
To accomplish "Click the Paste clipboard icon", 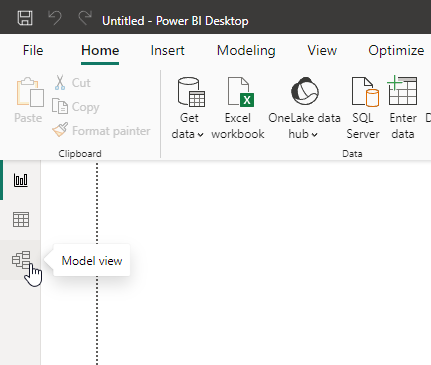I will (29, 92).
